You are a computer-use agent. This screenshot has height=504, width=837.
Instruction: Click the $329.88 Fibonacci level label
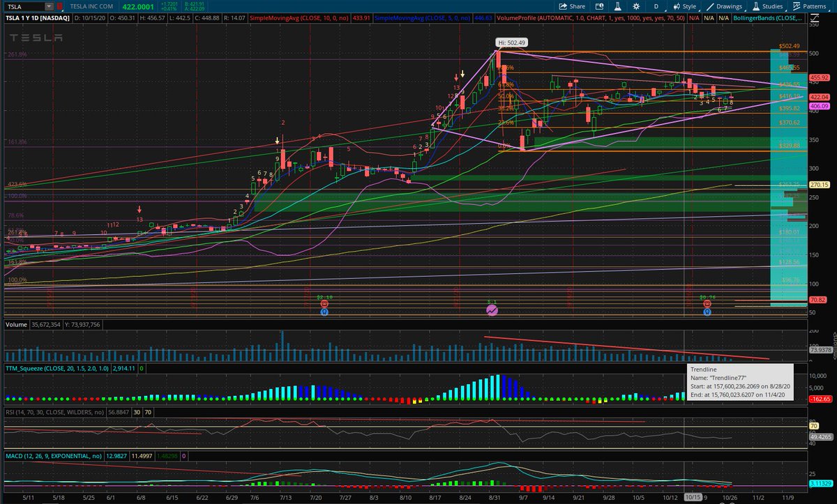coord(789,146)
